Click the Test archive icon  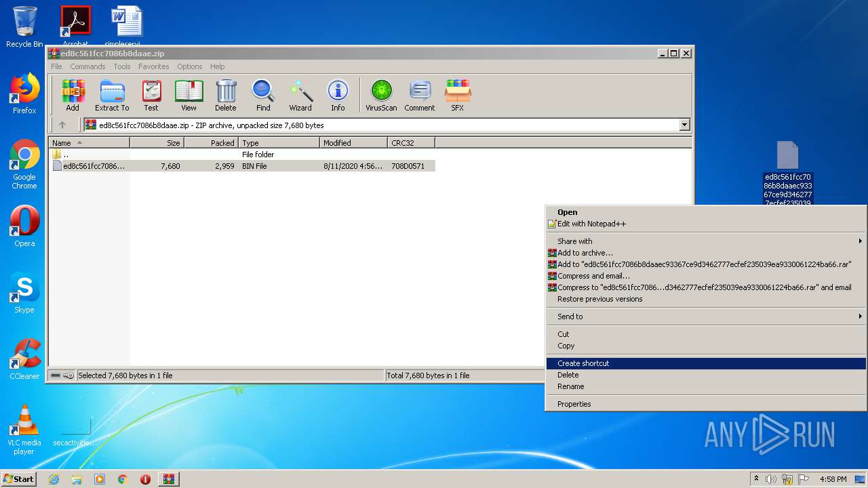[151, 95]
